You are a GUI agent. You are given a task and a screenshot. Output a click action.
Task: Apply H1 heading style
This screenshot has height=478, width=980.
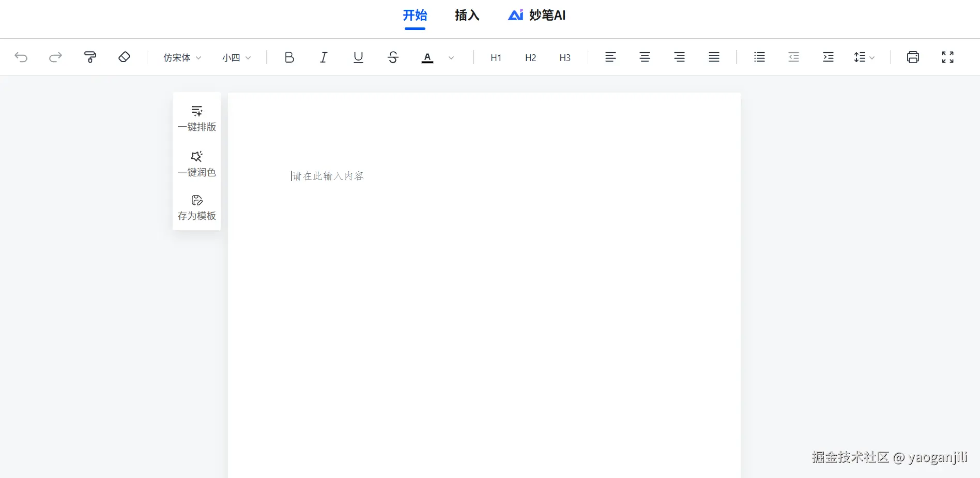(x=496, y=57)
